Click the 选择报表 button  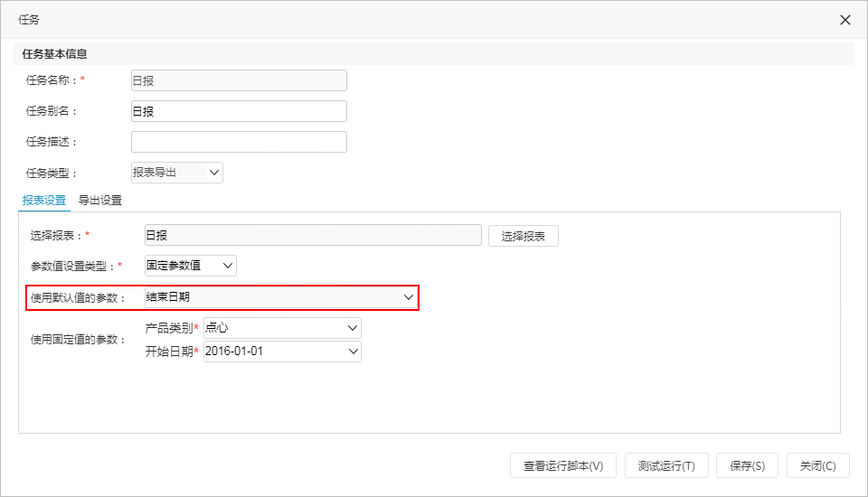click(524, 237)
